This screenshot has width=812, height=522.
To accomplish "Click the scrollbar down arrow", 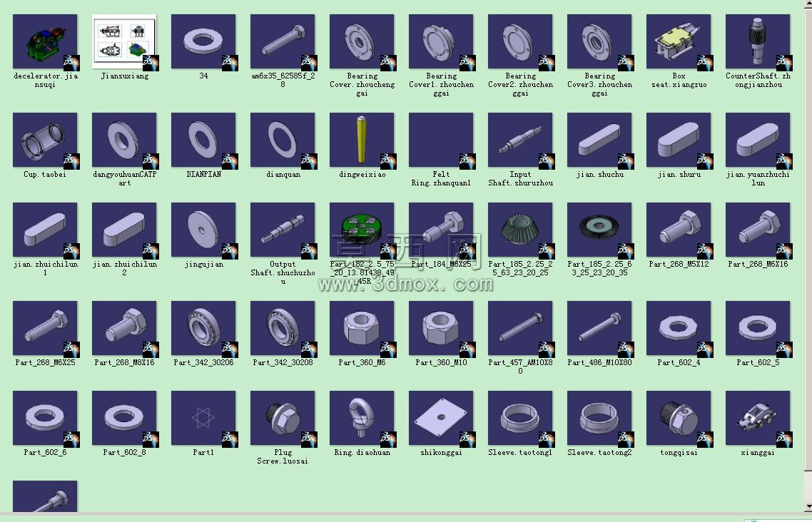I will tap(808, 506).
